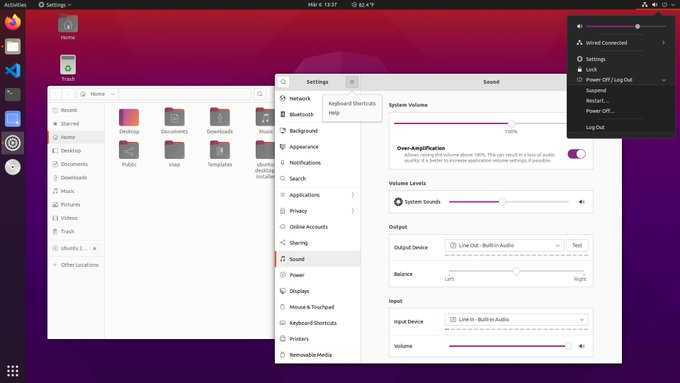This screenshot has width=680, height=383.
Task: Select Power Off in system menu
Action: click(x=600, y=111)
